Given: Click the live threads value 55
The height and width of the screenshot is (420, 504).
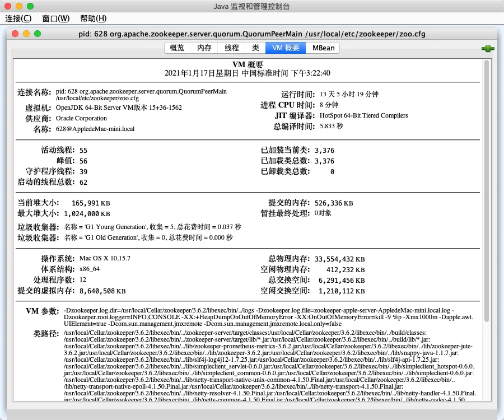Looking at the screenshot, I should click(x=83, y=151).
